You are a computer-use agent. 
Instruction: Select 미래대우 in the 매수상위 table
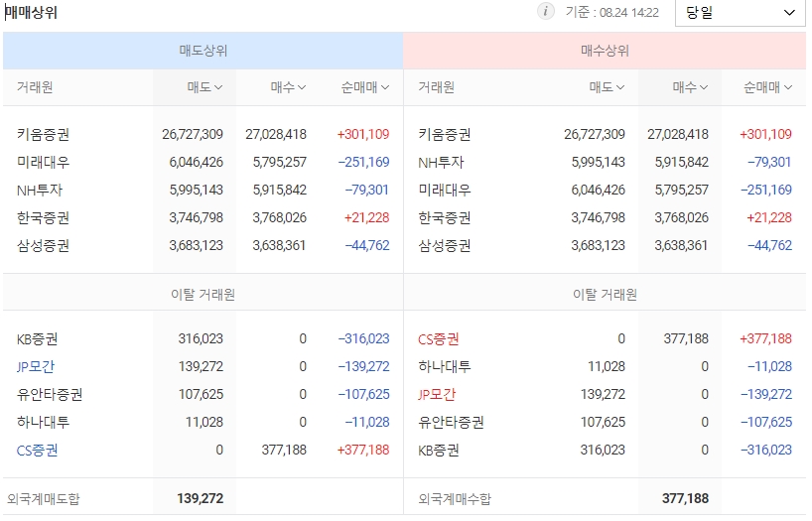coord(445,191)
